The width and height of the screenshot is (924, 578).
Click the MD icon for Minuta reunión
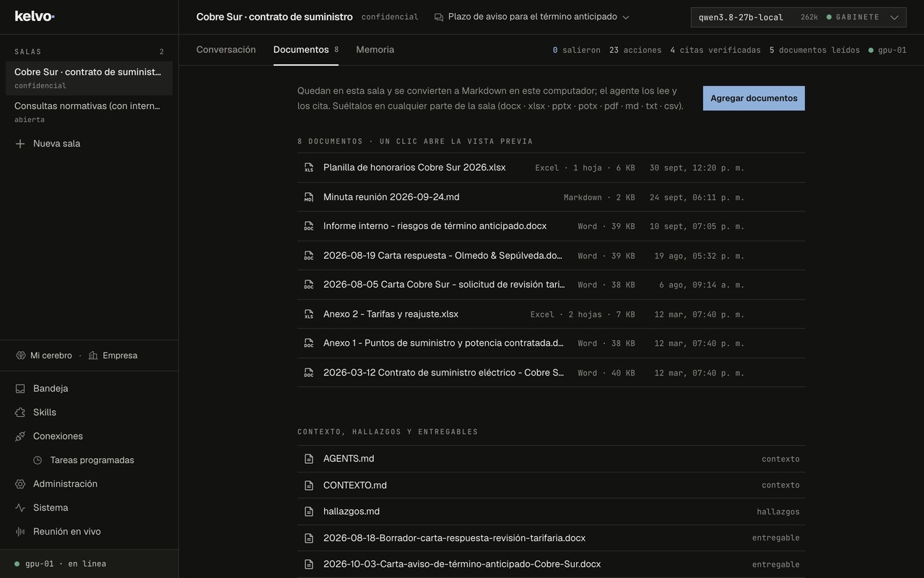(309, 197)
